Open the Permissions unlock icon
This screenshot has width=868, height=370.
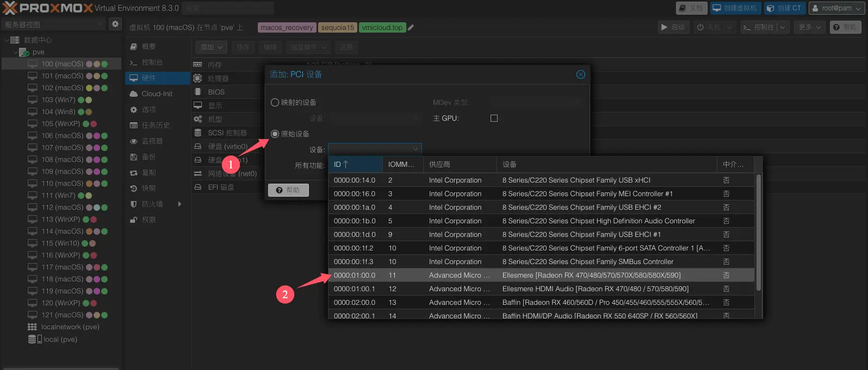[x=133, y=220]
